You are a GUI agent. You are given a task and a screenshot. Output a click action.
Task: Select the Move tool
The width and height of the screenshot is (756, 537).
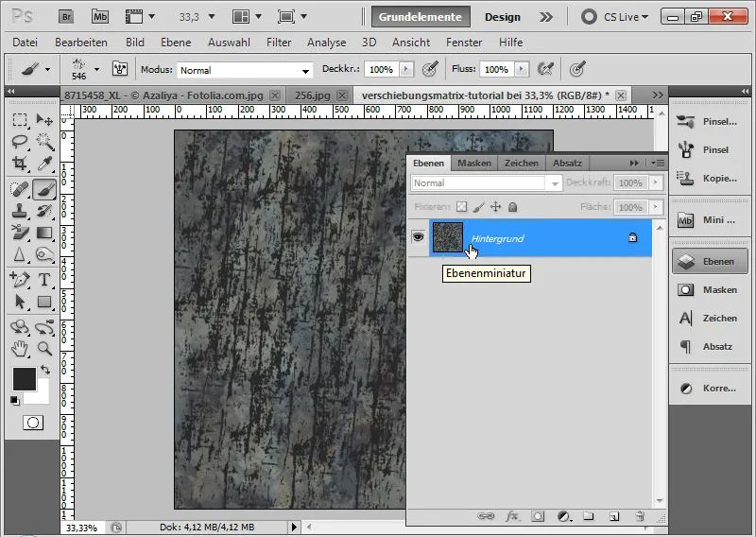[x=44, y=119]
